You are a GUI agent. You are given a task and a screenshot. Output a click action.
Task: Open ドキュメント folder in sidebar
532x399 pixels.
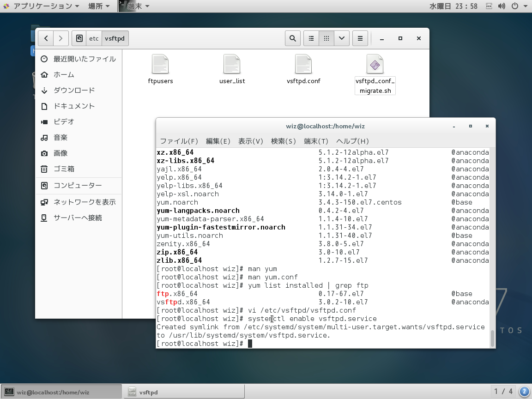pos(79,106)
